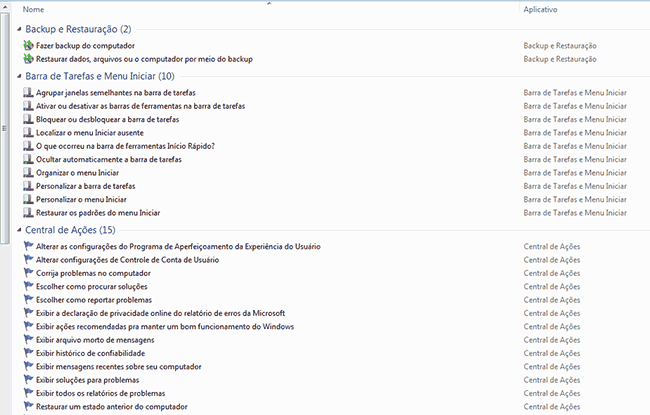
Task: Sort by the Aplicativo column header
Action: 540,9
